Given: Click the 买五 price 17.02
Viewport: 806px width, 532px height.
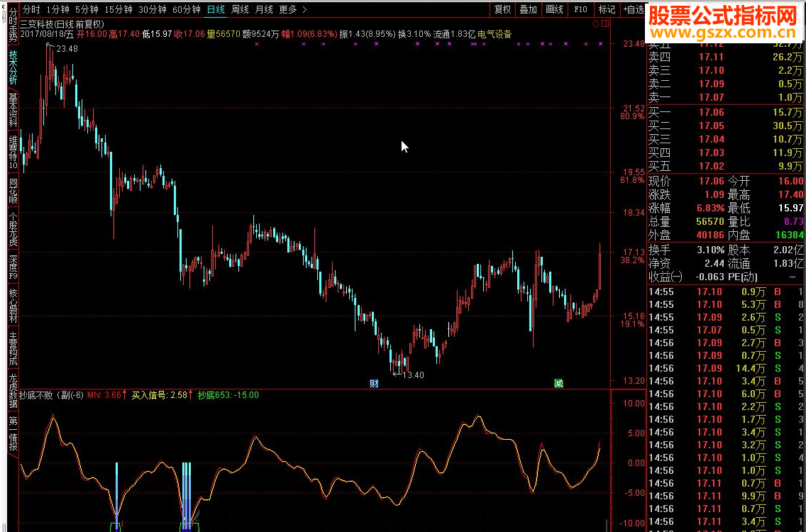Looking at the screenshot, I should tap(712, 166).
